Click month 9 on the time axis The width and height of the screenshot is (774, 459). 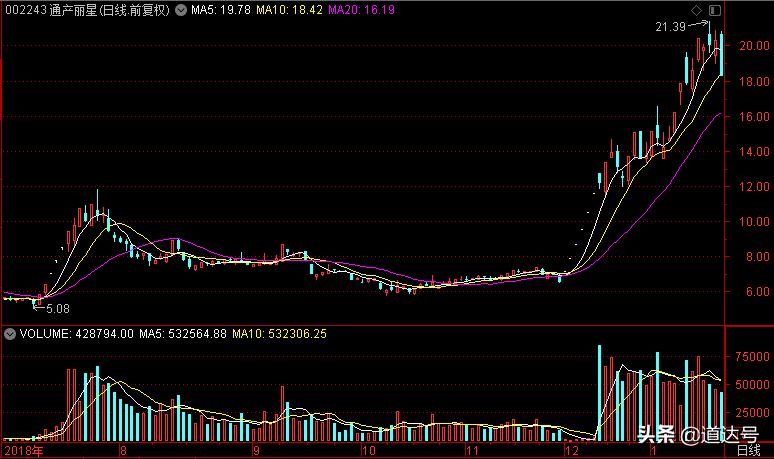tap(256, 451)
